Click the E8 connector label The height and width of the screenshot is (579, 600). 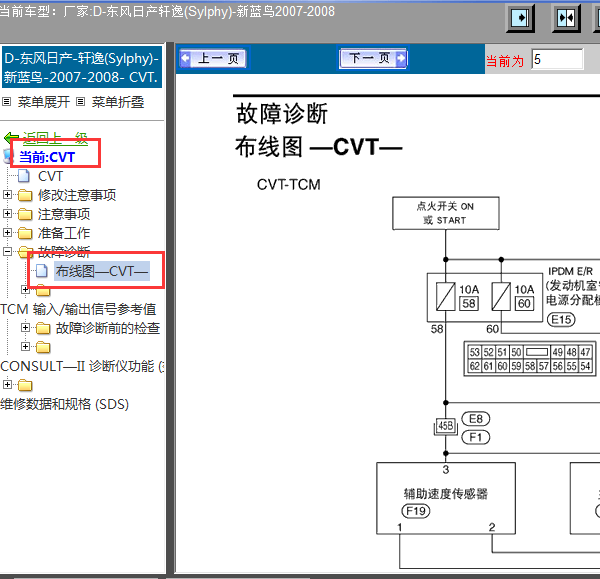[476, 419]
